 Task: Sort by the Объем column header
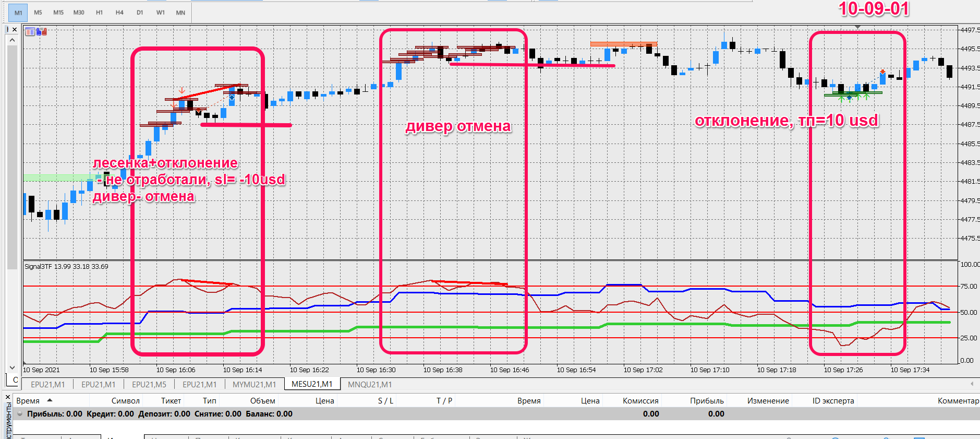click(x=263, y=400)
